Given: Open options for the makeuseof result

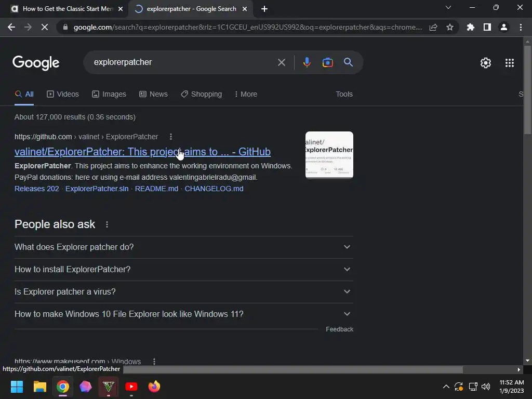Looking at the screenshot, I should (154, 362).
